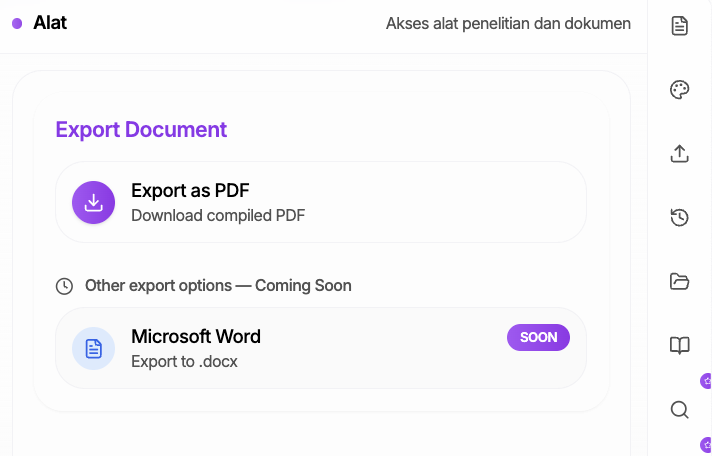Click the purple SOON badge
This screenshot has width=712, height=456.
[538, 337]
